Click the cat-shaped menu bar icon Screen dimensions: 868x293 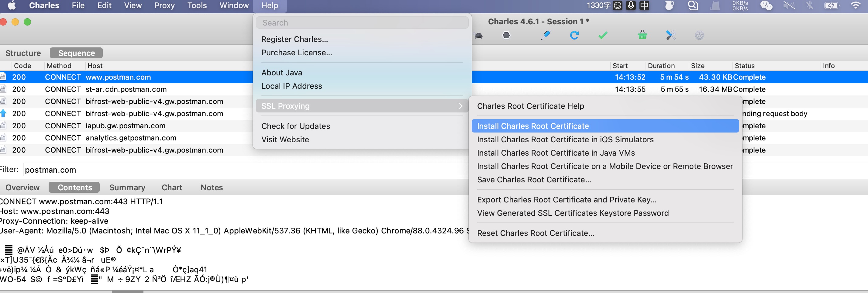tap(715, 6)
